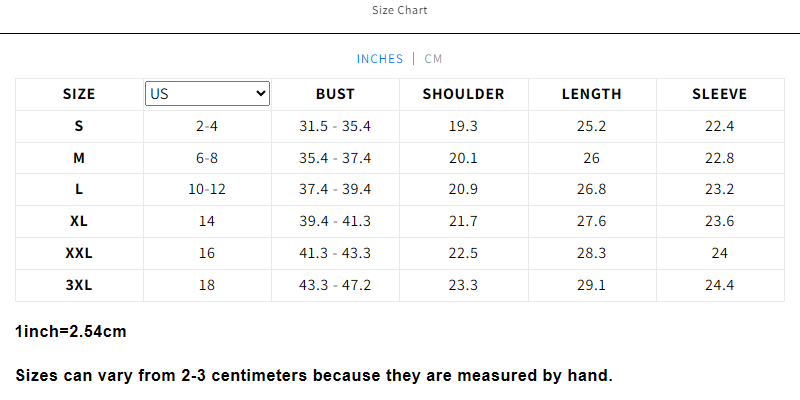Click the SHOULDER column header
This screenshot has height=400, width=800.
(x=463, y=94)
